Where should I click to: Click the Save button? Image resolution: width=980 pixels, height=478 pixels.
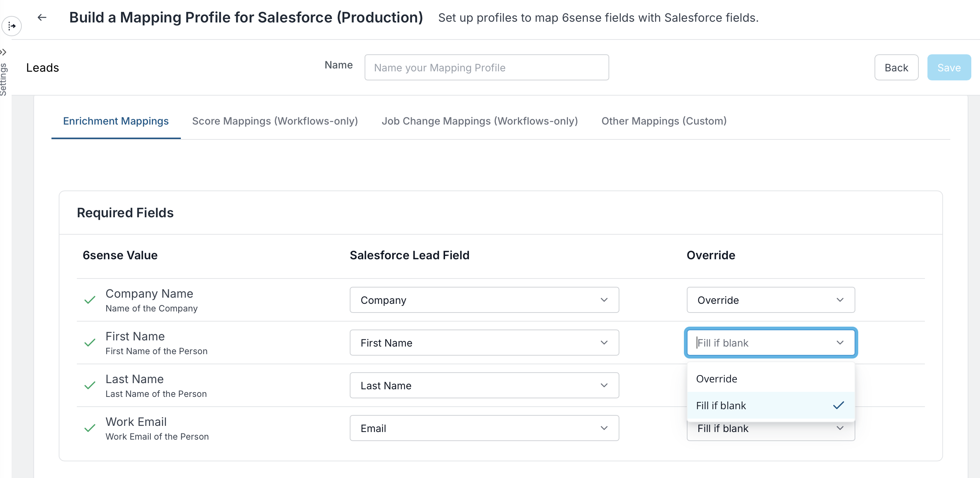949,68
